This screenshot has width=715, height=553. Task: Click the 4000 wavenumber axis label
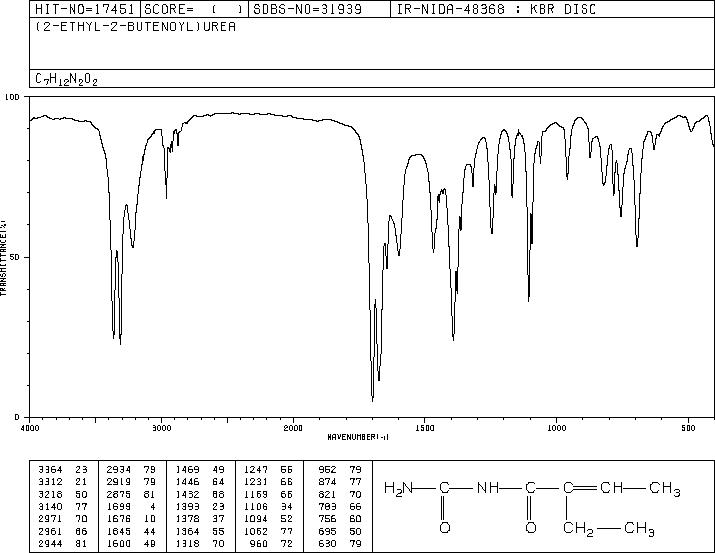click(x=30, y=428)
